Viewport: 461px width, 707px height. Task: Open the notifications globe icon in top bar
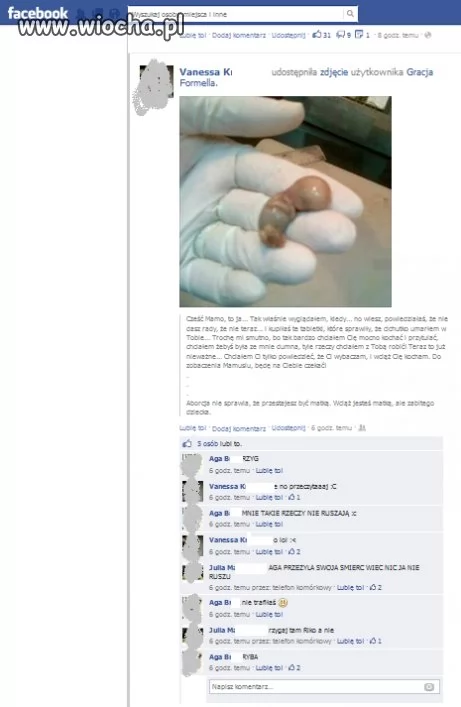pyautogui.click(x=115, y=14)
